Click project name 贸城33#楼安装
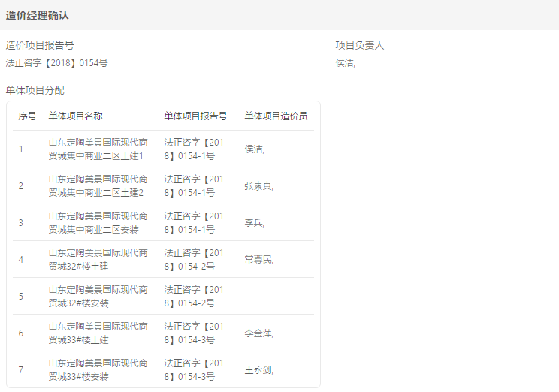Image resolution: width=559 pixels, height=392 pixels. coord(98,370)
